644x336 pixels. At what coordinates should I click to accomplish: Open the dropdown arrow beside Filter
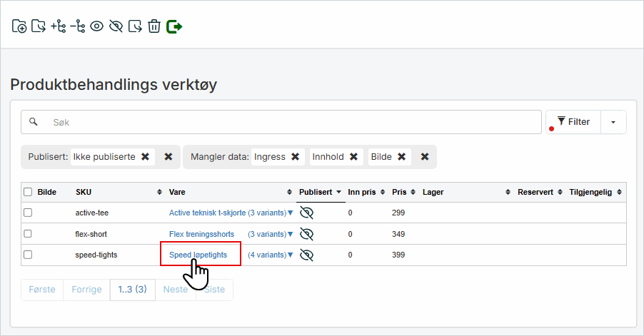(613, 122)
